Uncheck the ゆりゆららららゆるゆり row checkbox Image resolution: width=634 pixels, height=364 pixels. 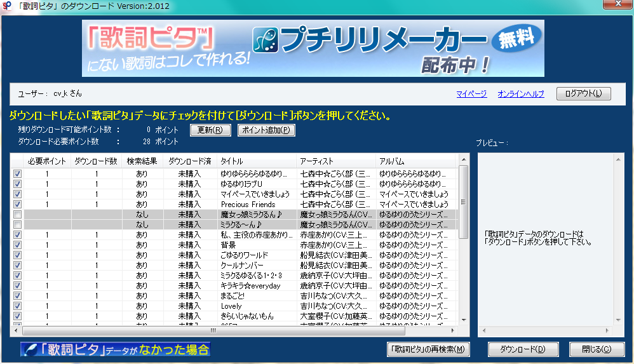(x=17, y=174)
